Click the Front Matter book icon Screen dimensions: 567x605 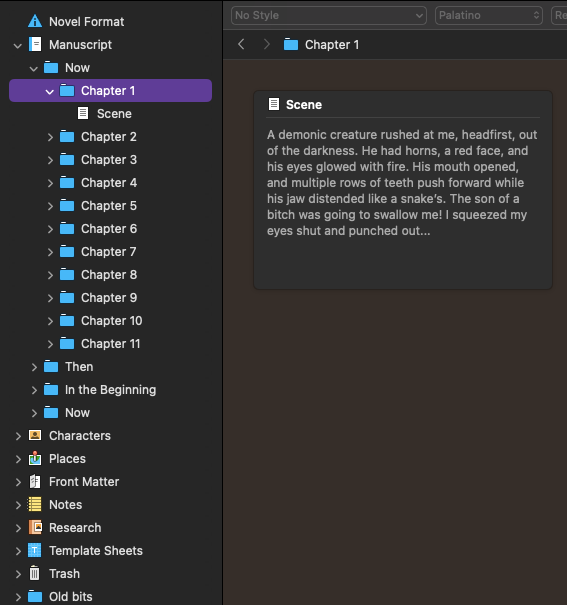(x=35, y=482)
